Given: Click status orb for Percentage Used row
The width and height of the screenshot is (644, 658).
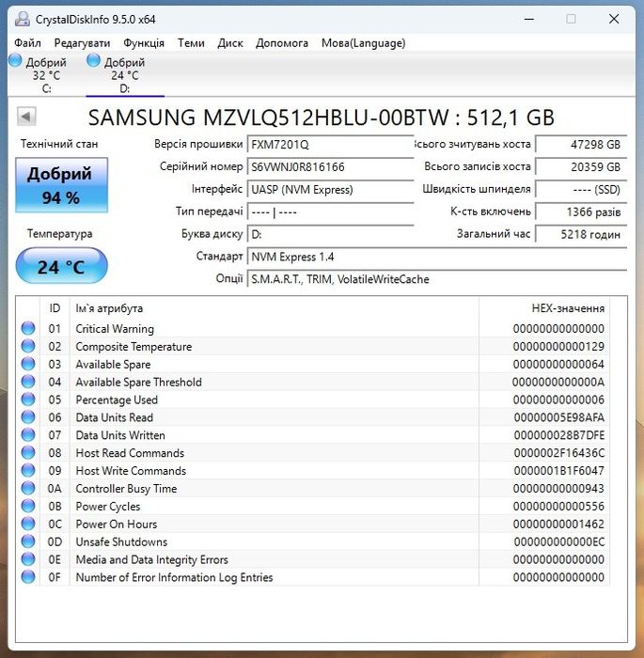Looking at the screenshot, I should pyautogui.click(x=28, y=399).
